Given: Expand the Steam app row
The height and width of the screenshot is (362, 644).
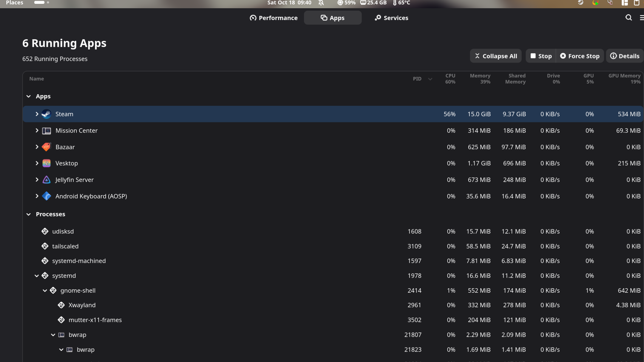Looking at the screenshot, I should [x=37, y=114].
